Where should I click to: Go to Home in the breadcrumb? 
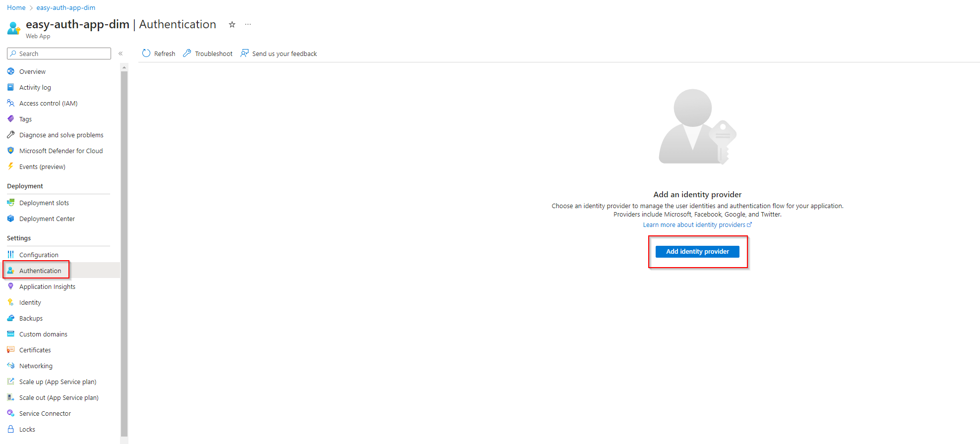pyautogui.click(x=16, y=7)
